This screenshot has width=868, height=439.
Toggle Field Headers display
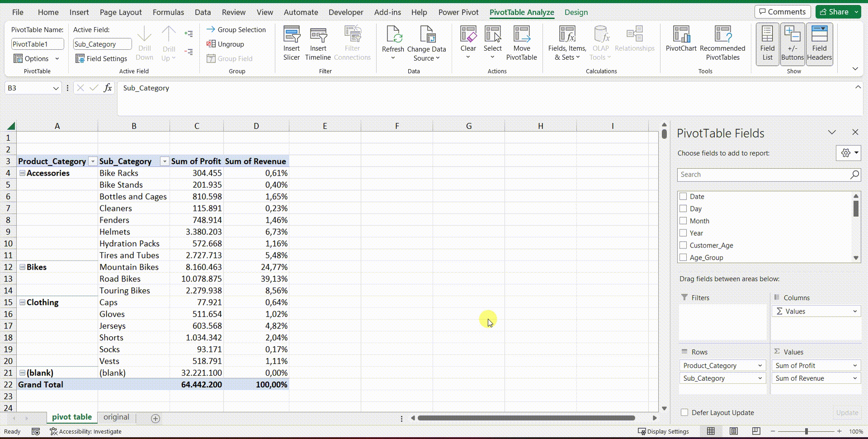coord(819,44)
